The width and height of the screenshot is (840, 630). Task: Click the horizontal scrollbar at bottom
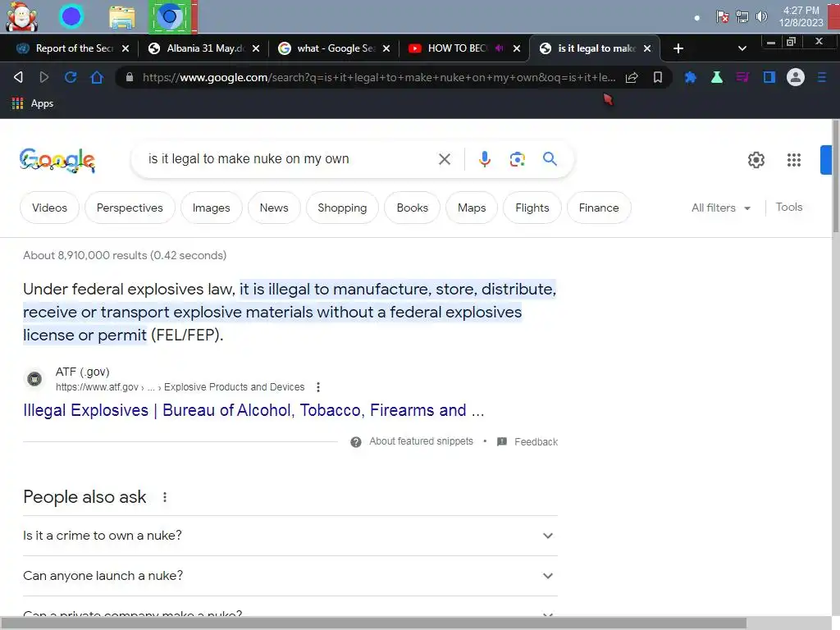pyautogui.click(x=373, y=623)
